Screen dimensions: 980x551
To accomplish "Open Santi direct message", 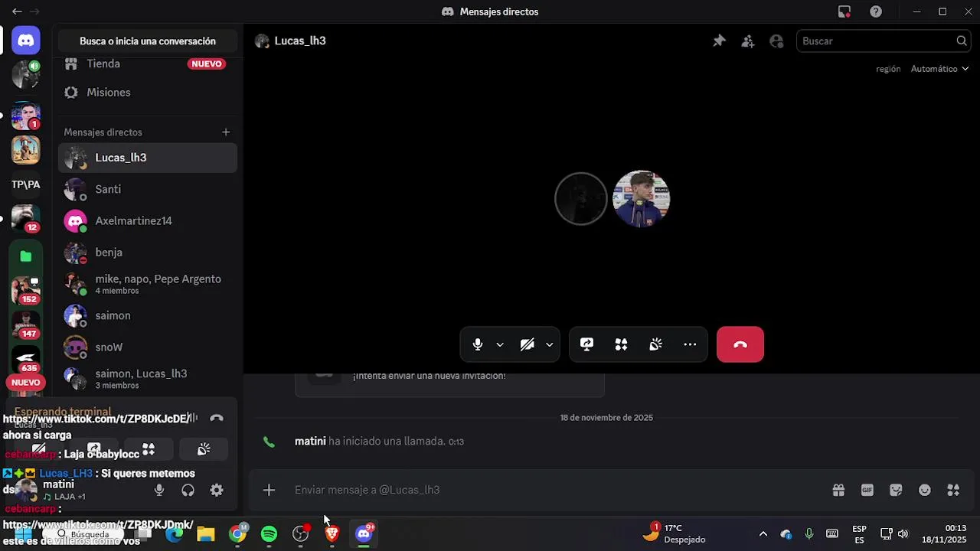I will 148,189.
